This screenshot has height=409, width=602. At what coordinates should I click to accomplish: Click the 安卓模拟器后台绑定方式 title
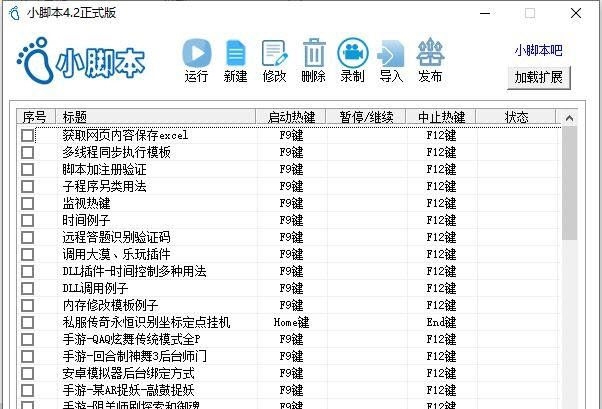(x=128, y=373)
